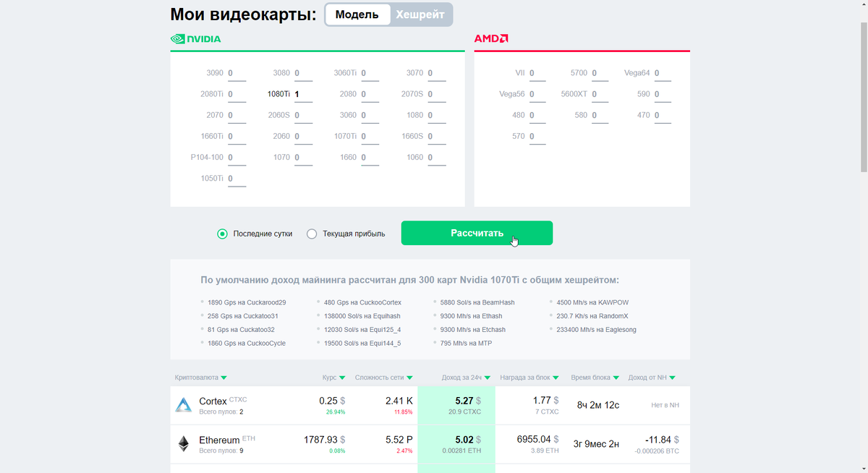Click the Cortex income value 5.27 $
The height and width of the screenshot is (473, 868).
coord(468,400)
